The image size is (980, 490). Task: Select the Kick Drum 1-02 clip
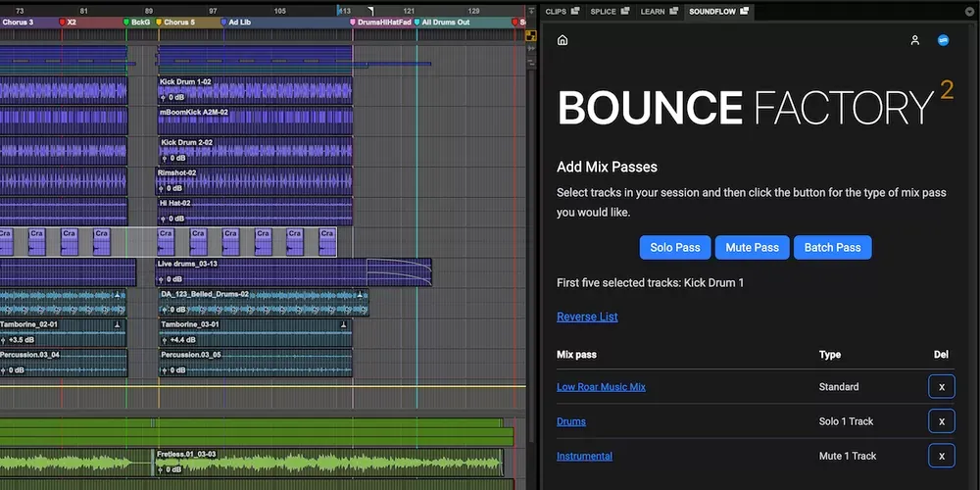point(255,90)
